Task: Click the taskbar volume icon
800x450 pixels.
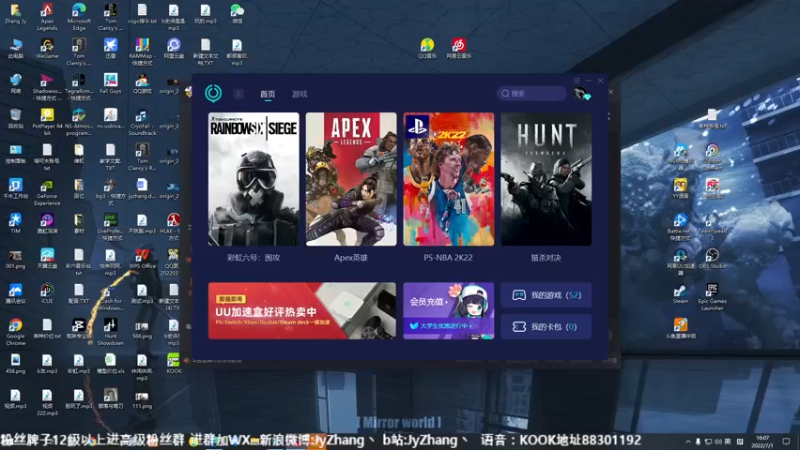Action: coord(718,441)
